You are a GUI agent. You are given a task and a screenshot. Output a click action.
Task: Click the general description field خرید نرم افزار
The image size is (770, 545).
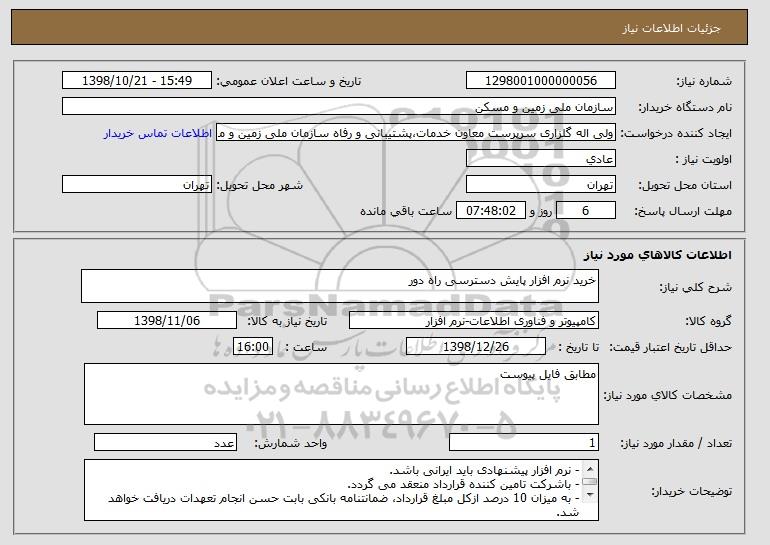pos(340,286)
